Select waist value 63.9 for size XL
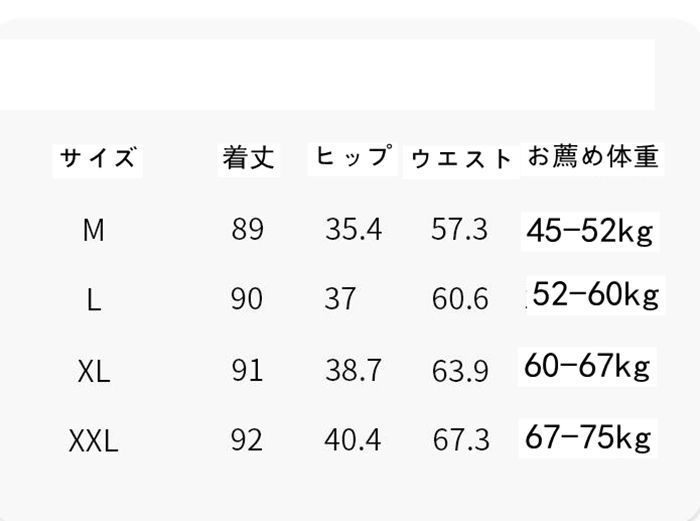Image resolution: width=700 pixels, height=521 pixels. coord(460,372)
